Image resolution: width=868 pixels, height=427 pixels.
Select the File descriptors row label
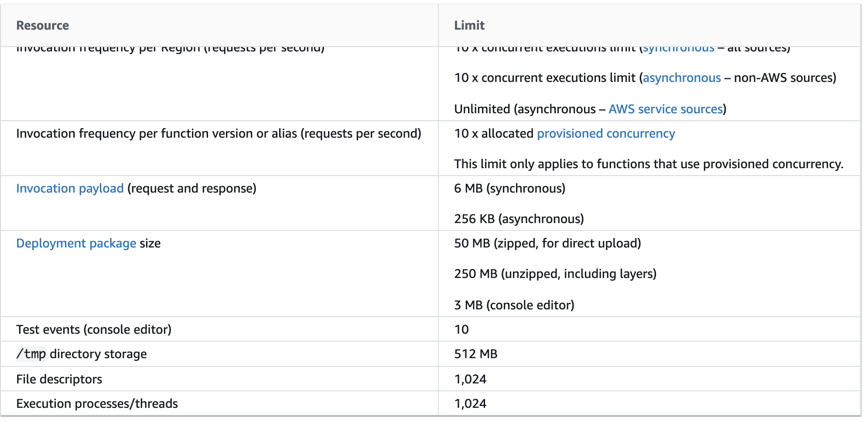59,379
